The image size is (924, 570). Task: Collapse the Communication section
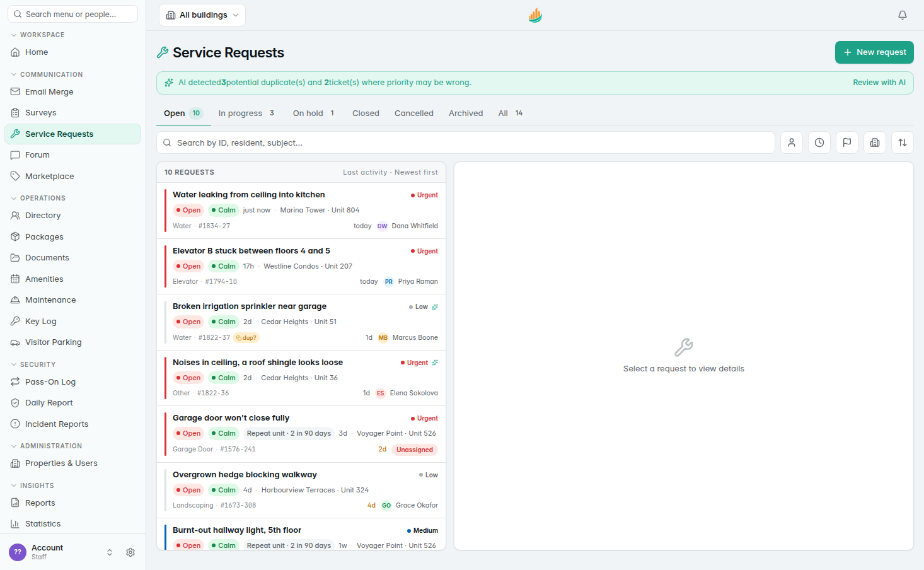47,74
